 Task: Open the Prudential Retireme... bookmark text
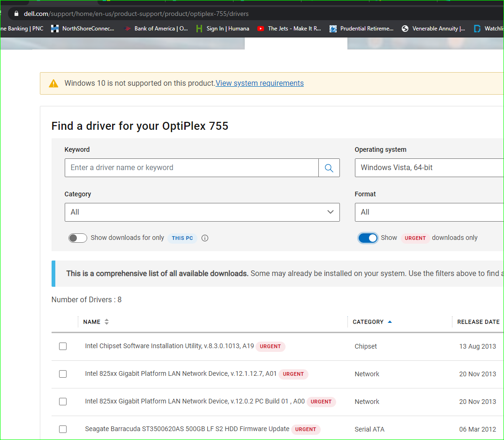367,29
